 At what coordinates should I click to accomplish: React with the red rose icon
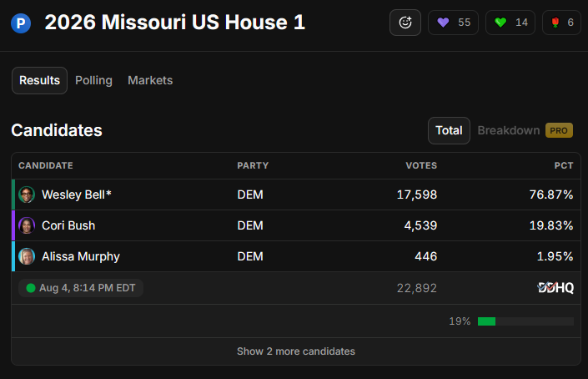pos(555,23)
